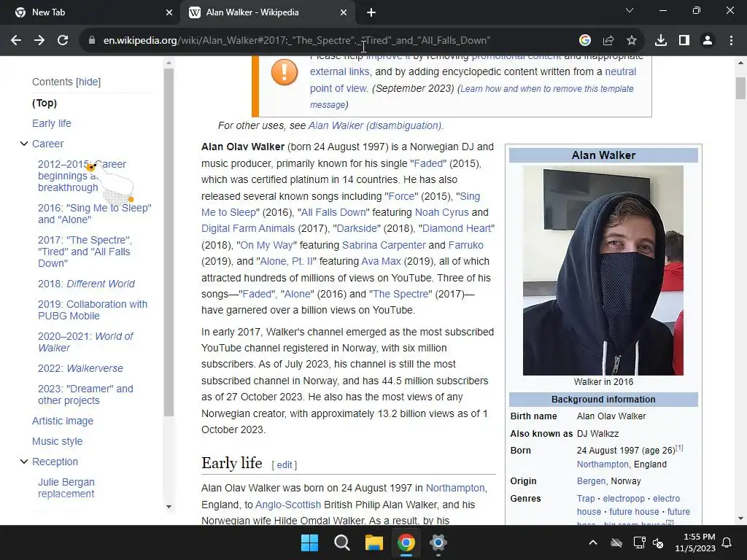Close the Alan Walker Wikipedia tab
This screenshot has height=560, width=747.
[x=344, y=12]
